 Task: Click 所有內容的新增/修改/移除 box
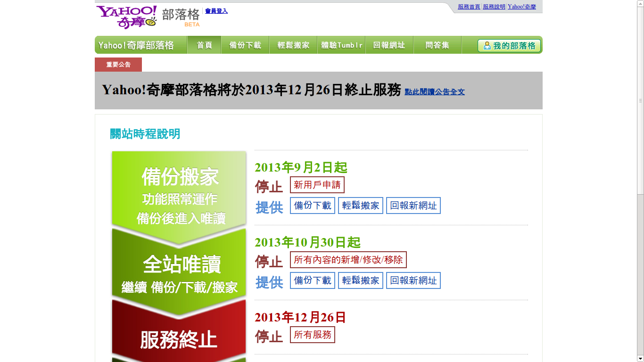[x=348, y=260]
